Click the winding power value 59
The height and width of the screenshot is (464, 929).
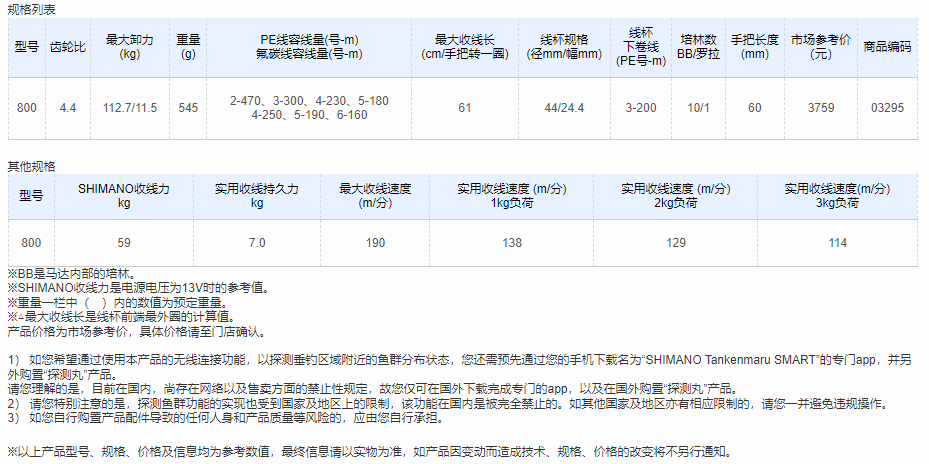[x=124, y=243]
